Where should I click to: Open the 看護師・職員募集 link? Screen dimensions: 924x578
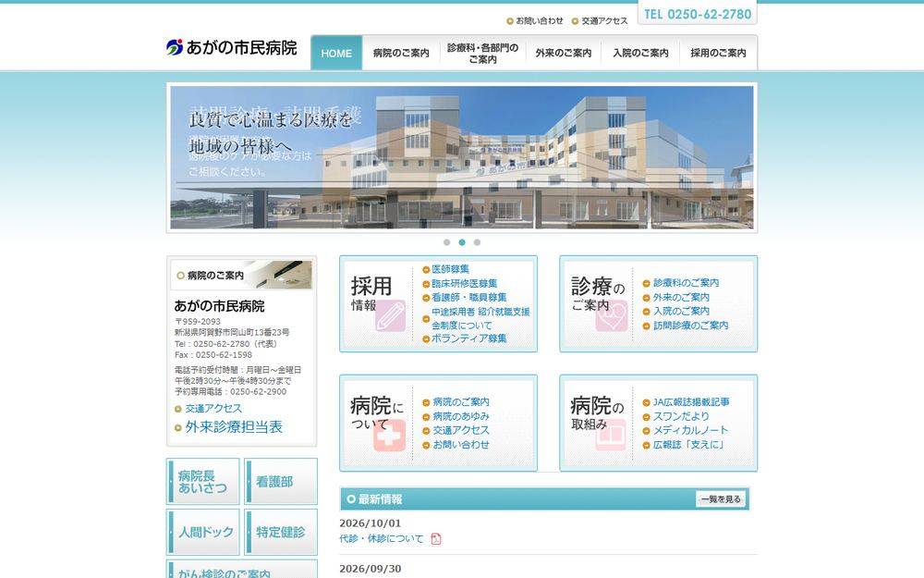(469, 297)
